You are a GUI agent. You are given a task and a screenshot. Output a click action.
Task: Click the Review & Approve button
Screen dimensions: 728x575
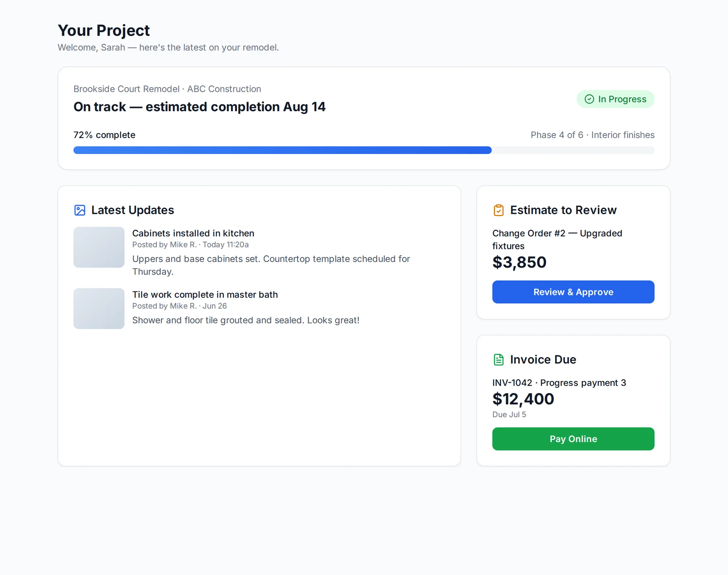pos(573,292)
